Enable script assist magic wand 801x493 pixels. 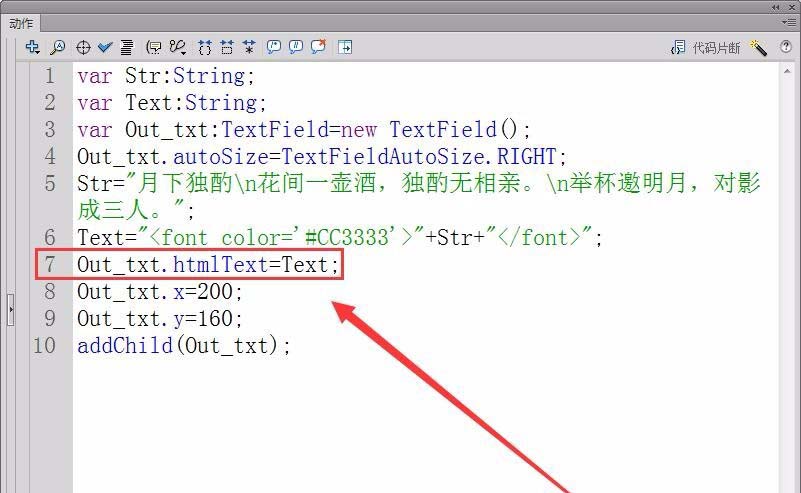tap(758, 48)
